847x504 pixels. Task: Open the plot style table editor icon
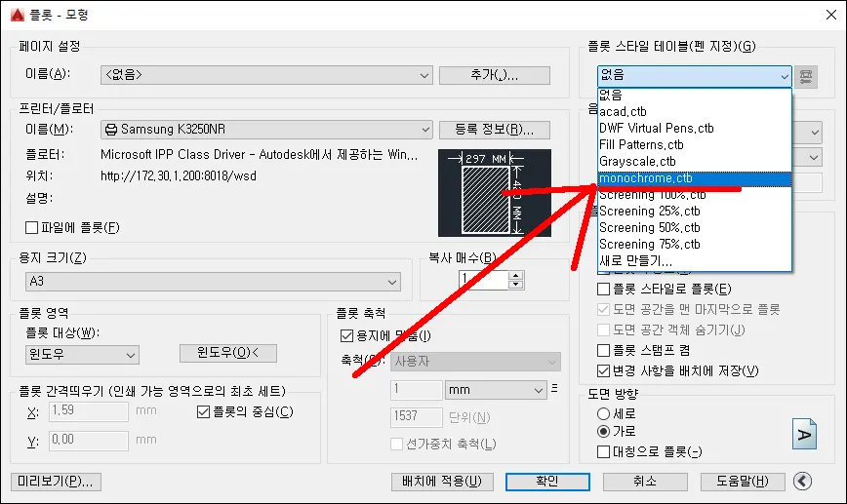(x=805, y=77)
